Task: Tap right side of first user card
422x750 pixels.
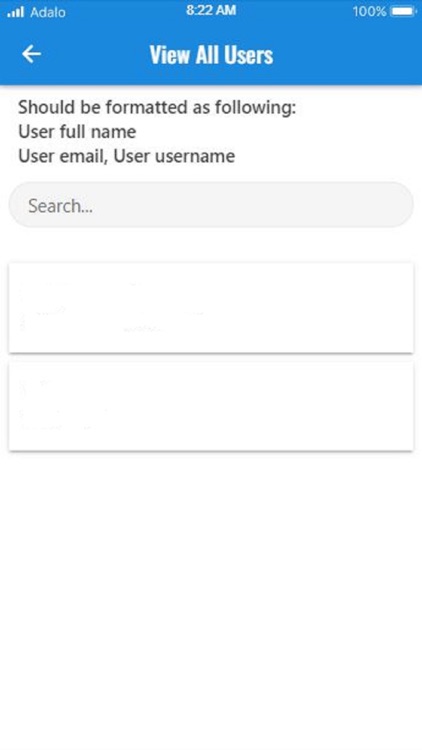Action: [364, 308]
